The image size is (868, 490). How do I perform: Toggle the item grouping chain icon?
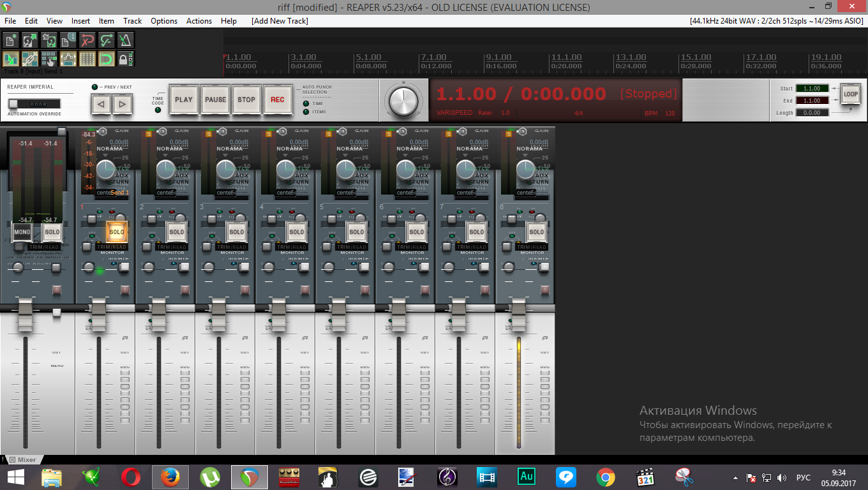click(30, 59)
